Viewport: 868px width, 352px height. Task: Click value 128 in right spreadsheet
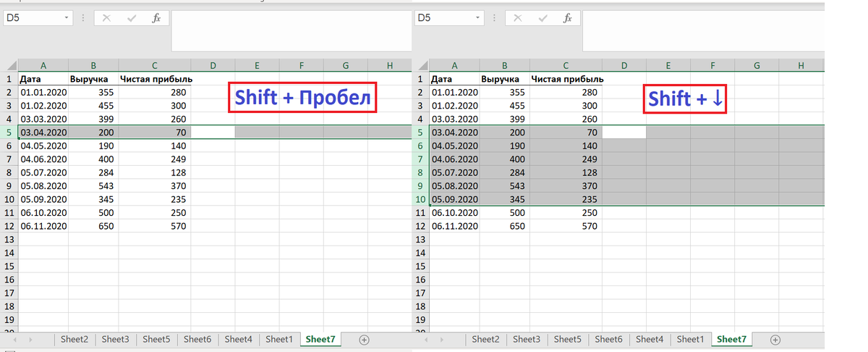click(x=566, y=172)
